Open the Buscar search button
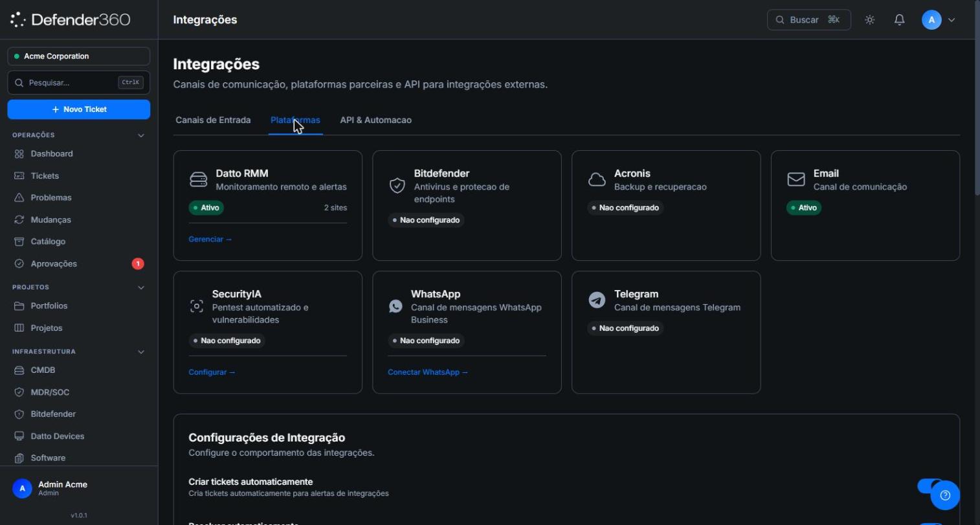This screenshot has height=525, width=980. point(809,20)
